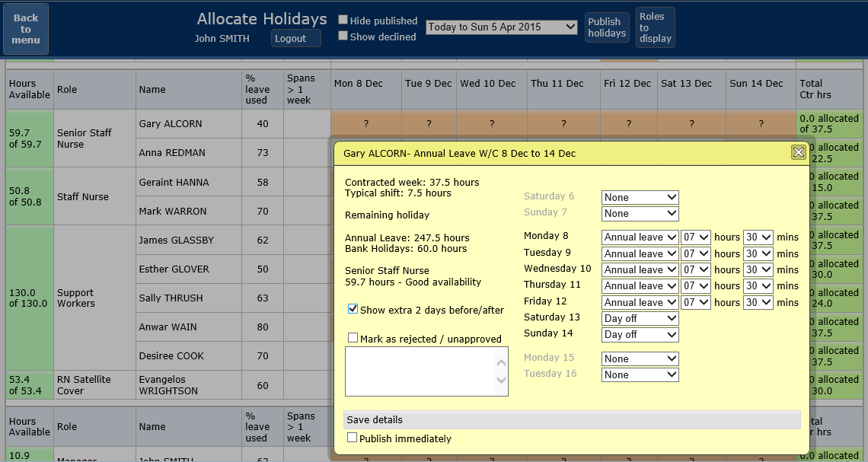Viewport: 868px width, 462px height.
Task: Open Tuesday 9 minutes dropdown
Action: (x=758, y=254)
